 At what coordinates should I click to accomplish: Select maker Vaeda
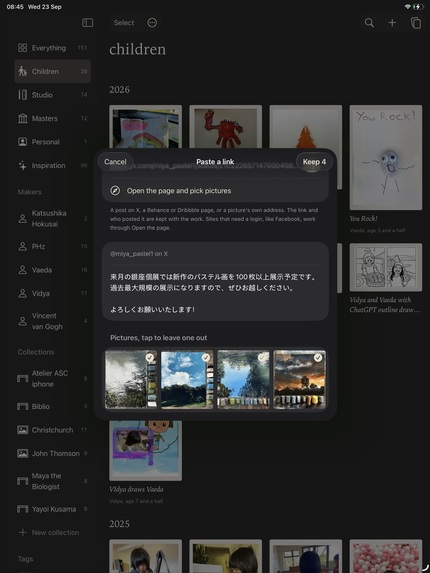click(52, 270)
